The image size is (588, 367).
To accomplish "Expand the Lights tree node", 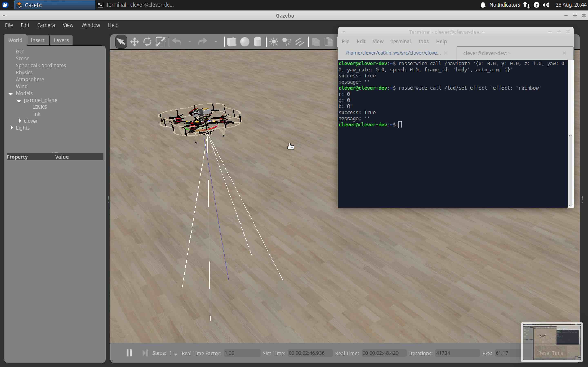I will click(12, 128).
